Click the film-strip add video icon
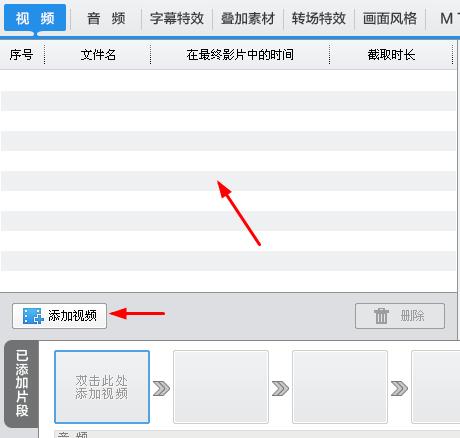 33,316
